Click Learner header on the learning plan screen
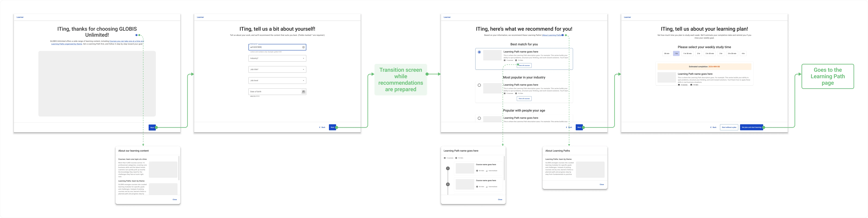The width and height of the screenshot is (868, 218). (x=627, y=17)
